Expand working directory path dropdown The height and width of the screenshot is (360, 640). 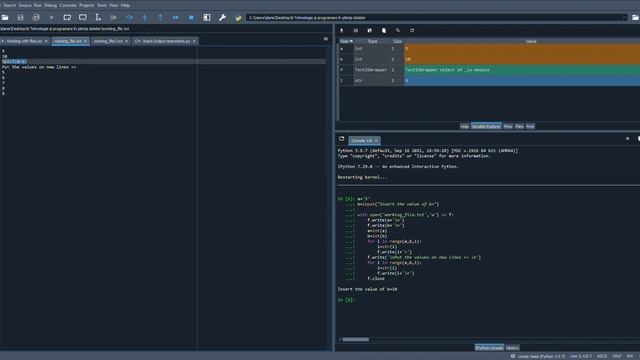coord(625,18)
